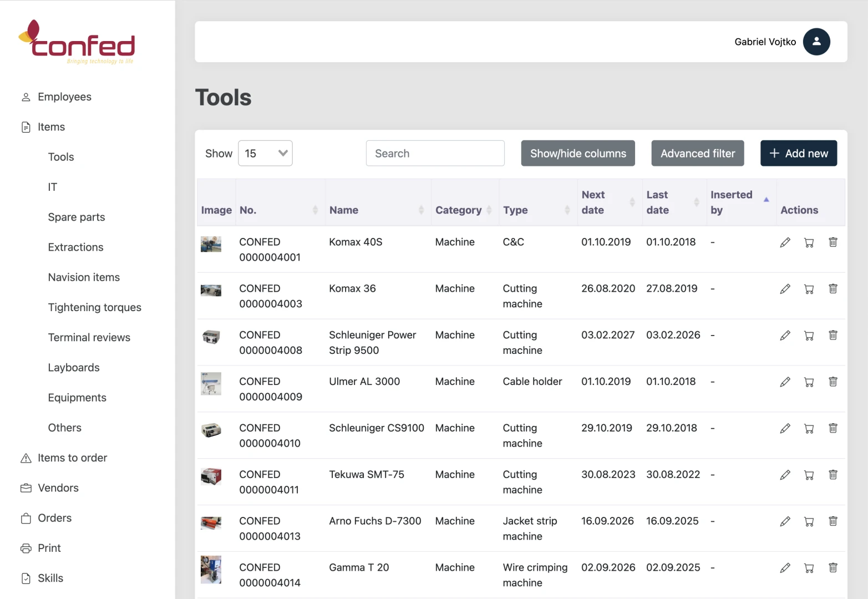Image resolution: width=868 pixels, height=599 pixels.
Task: View the Gamma T 20 thumbnail image
Action: click(x=211, y=570)
